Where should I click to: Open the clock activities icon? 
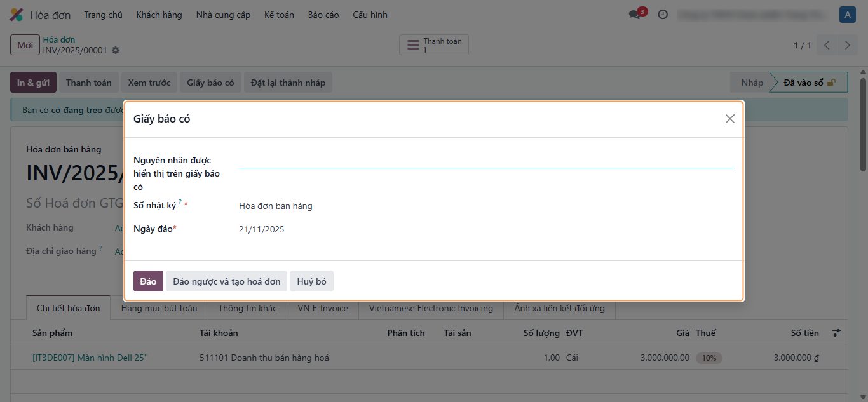[663, 15]
